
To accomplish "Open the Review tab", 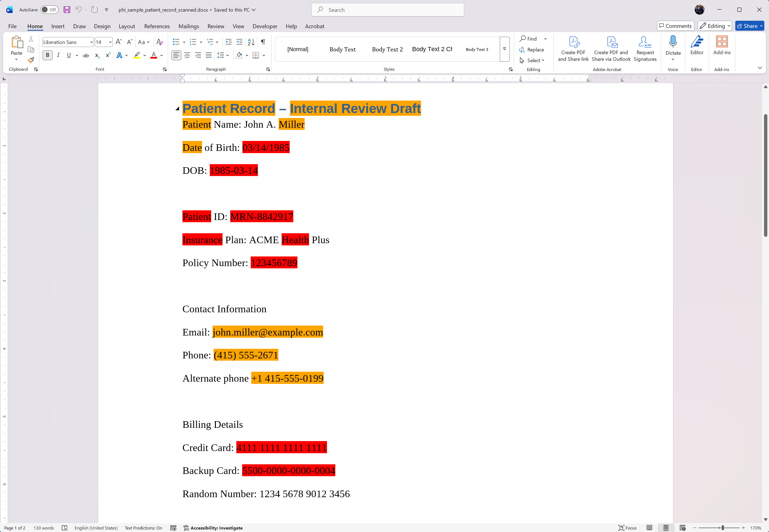I will click(x=215, y=26).
